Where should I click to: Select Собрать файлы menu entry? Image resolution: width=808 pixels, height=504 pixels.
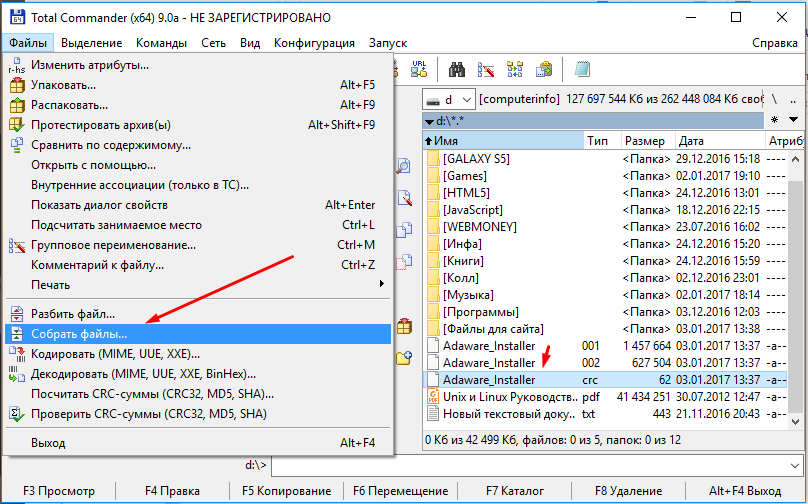79,334
